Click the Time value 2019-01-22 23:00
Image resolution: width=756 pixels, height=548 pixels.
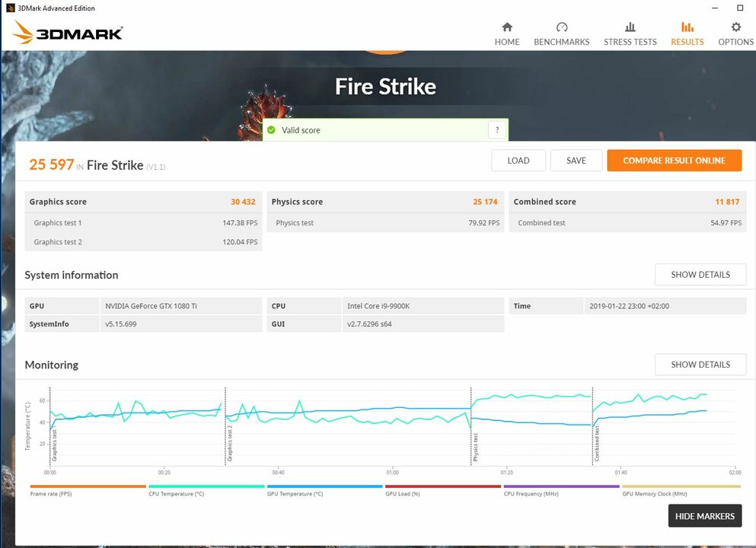629,306
